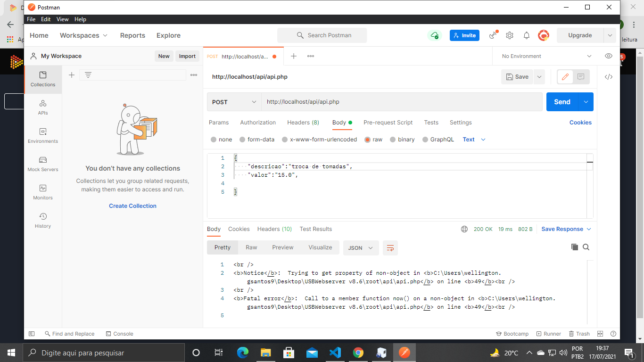The image size is (644, 362).
Task: Expand the Upgrade arrow options
Action: (610, 35)
